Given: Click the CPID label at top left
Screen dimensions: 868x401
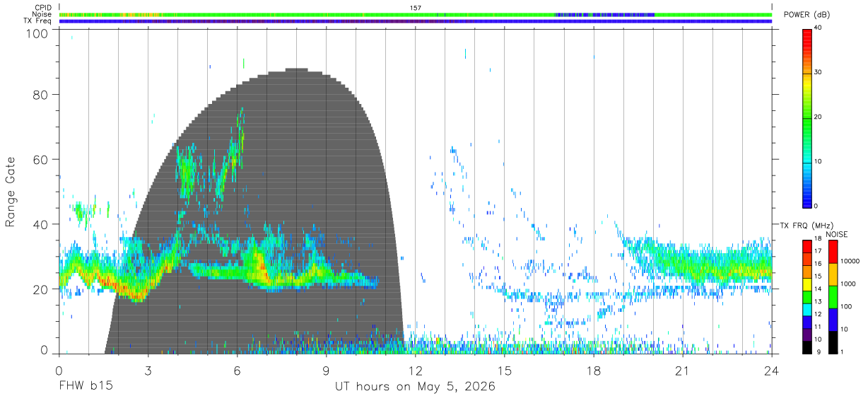Looking at the screenshot, I should point(42,8).
